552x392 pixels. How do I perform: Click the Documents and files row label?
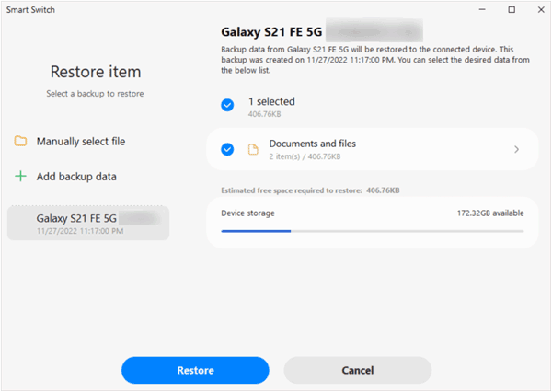pyautogui.click(x=312, y=144)
